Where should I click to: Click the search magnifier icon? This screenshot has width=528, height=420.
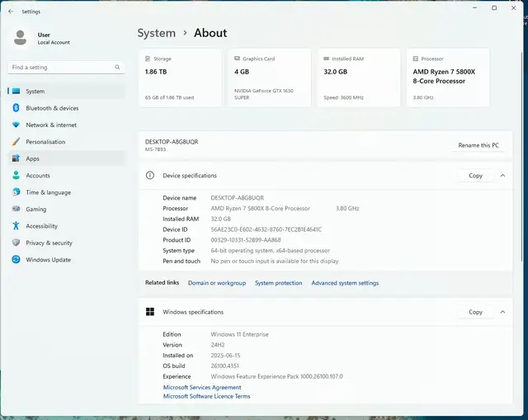coord(117,67)
